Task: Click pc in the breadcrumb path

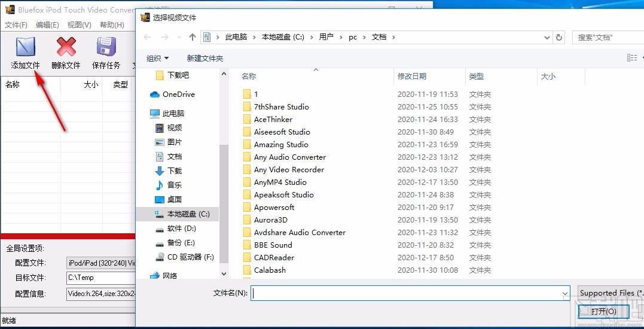Action: (353, 37)
